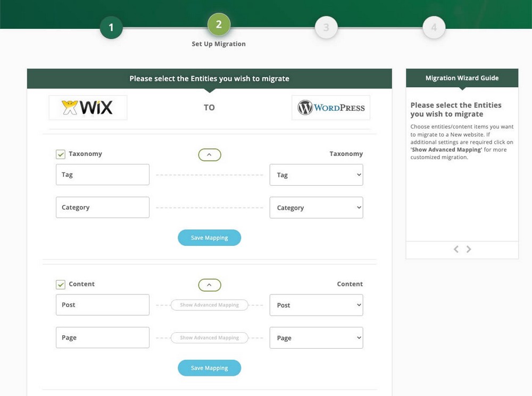Click the WordPress logo target box
Viewport: 532px width, 396px height.
pos(331,108)
